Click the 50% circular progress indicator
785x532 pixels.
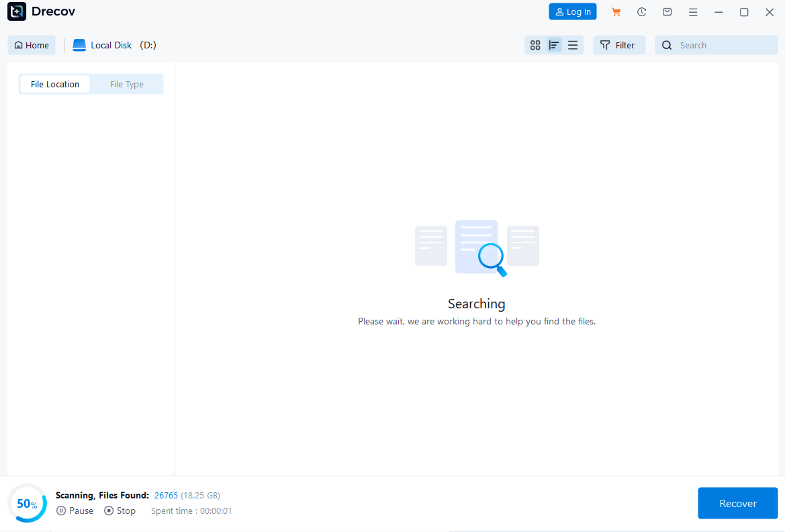27,502
